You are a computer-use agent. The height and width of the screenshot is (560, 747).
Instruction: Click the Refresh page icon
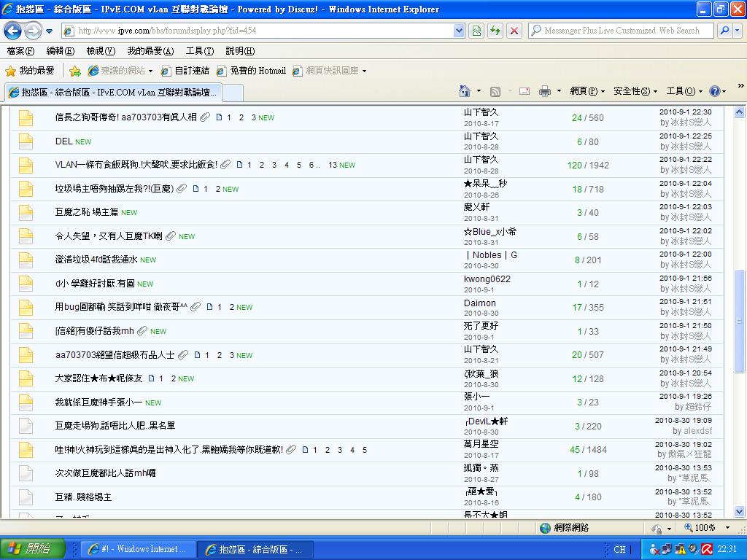(496, 31)
